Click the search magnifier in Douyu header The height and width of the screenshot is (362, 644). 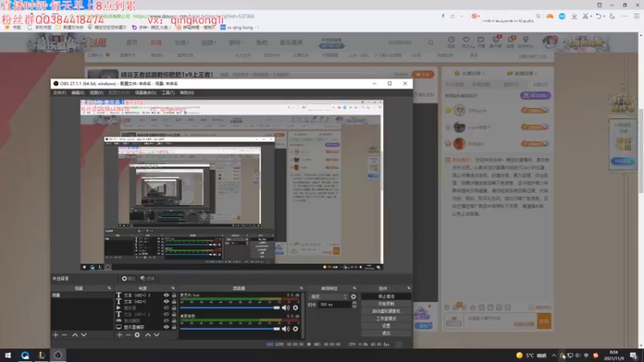pyautogui.click(x=431, y=43)
